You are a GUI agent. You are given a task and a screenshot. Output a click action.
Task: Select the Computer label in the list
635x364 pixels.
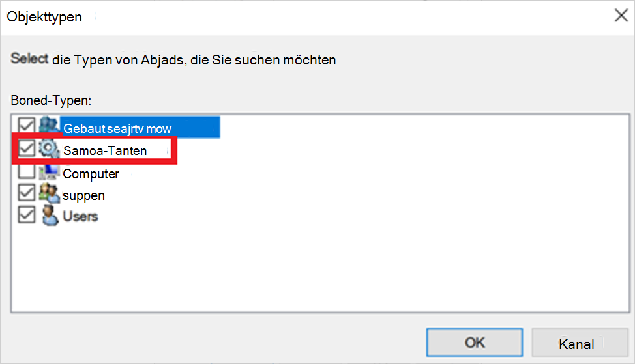91,174
